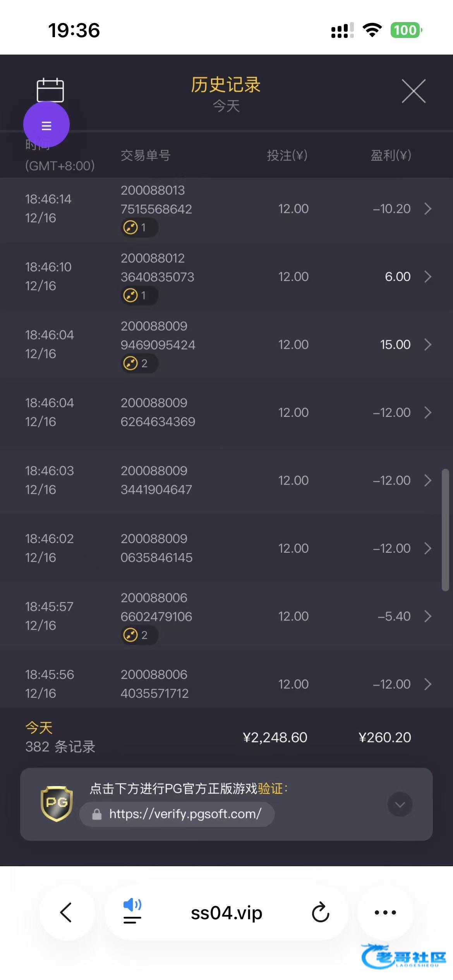Expand details for the 18:46:14 record
The width and height of the screenshot is (453, 980).
[427, 209]
